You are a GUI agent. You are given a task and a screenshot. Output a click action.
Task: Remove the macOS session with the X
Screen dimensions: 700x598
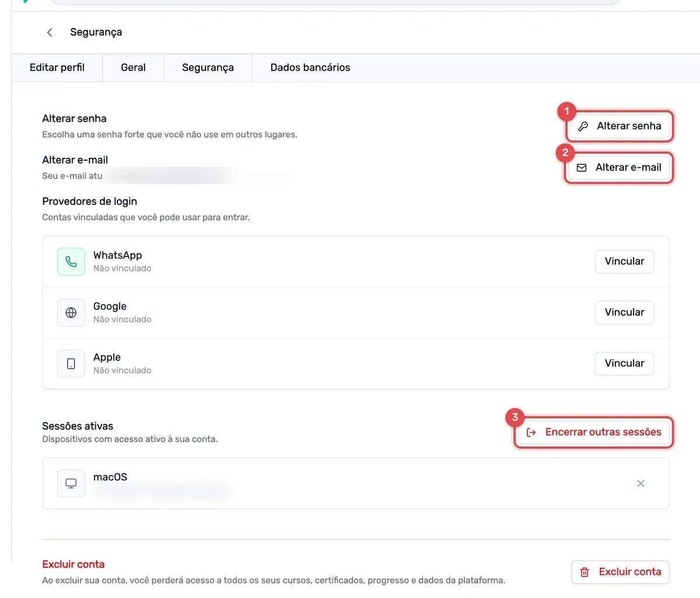point(640,483)
